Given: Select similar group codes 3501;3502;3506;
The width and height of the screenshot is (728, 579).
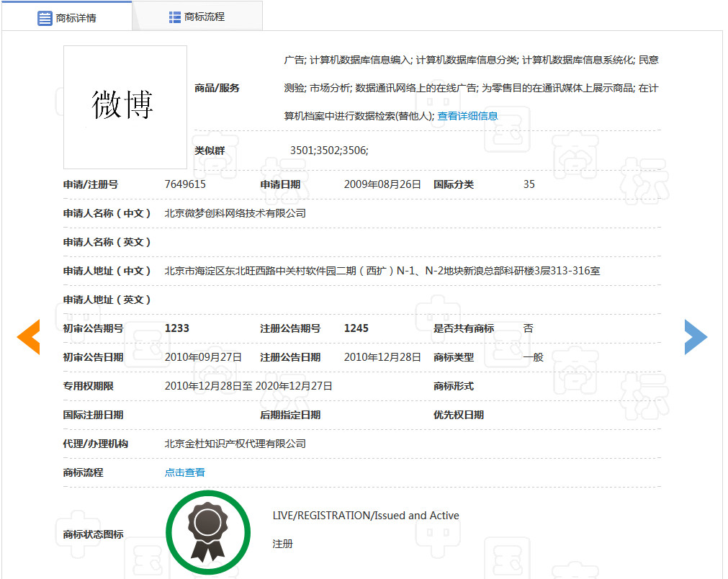Looking at the screenshot, I should (329, 151).
